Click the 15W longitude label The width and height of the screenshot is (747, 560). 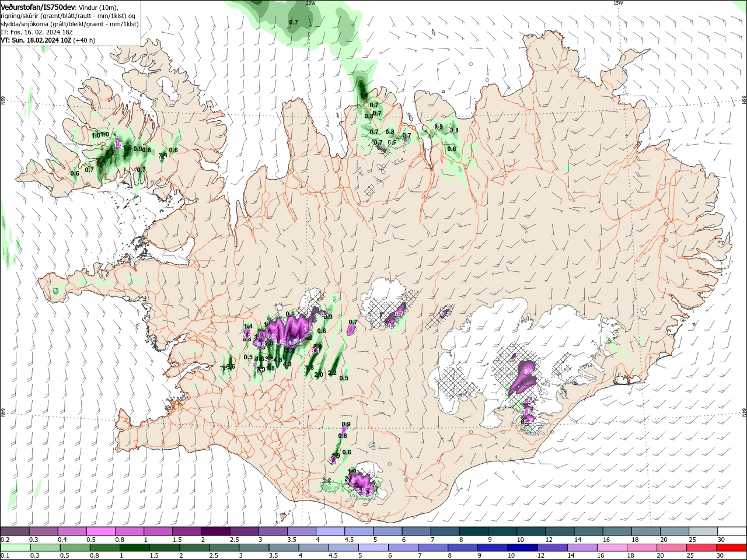(618, 3)
